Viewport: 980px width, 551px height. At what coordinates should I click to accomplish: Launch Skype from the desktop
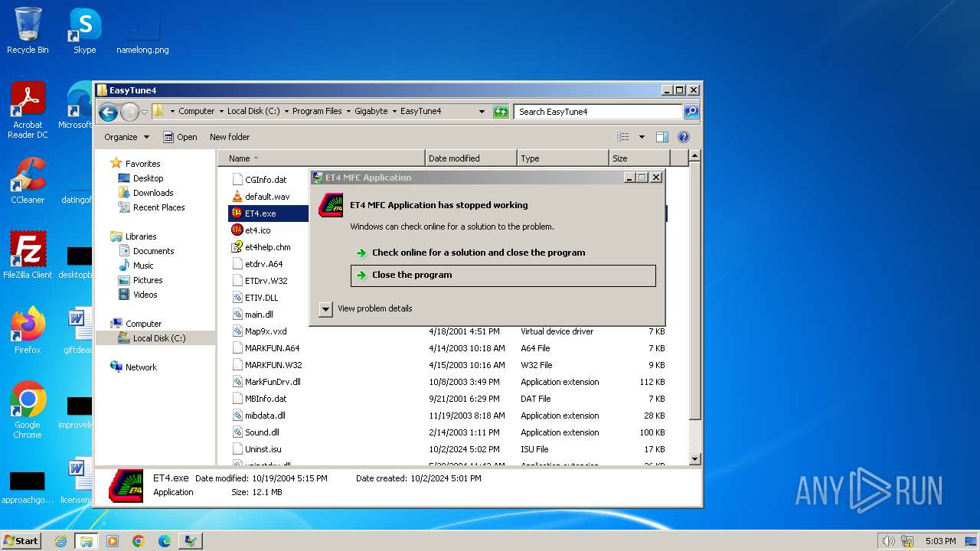[84, 31]
